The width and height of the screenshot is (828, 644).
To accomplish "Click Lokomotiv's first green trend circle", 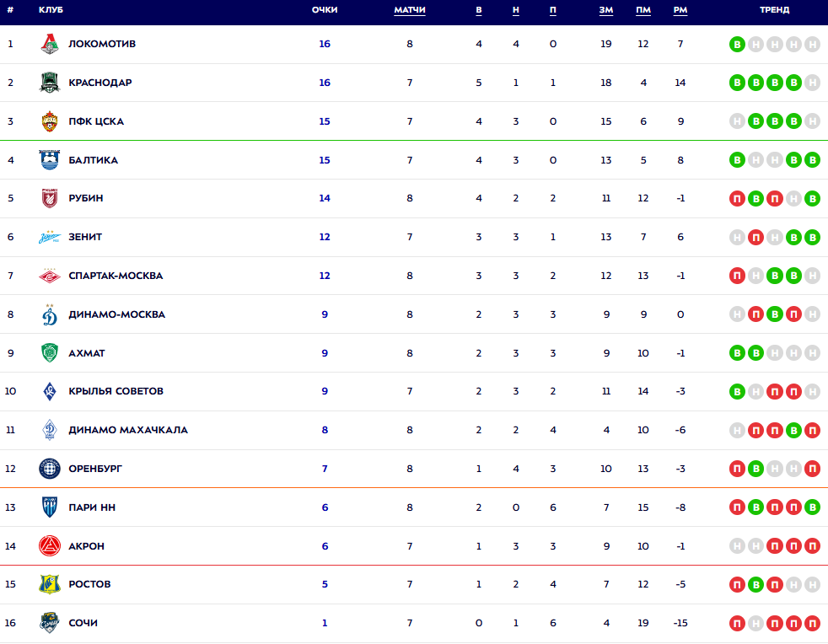I will pyautogui.click(x=737, y=44).
